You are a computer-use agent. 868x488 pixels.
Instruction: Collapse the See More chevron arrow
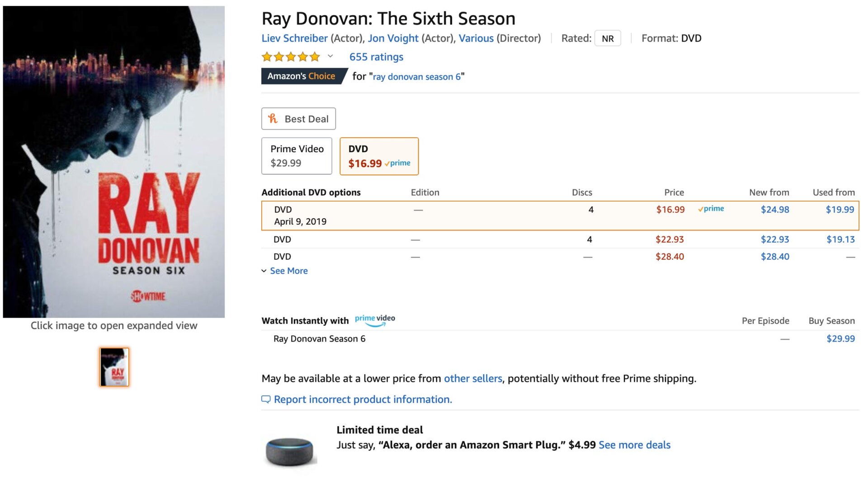pos(264,271)
